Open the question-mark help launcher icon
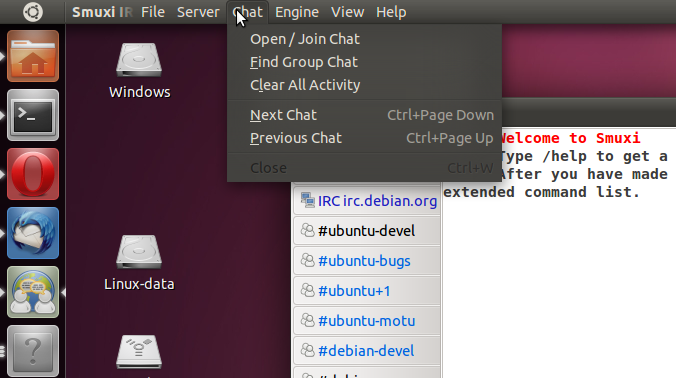The width and height of the screenshot is (676, 378). [33, 351]
